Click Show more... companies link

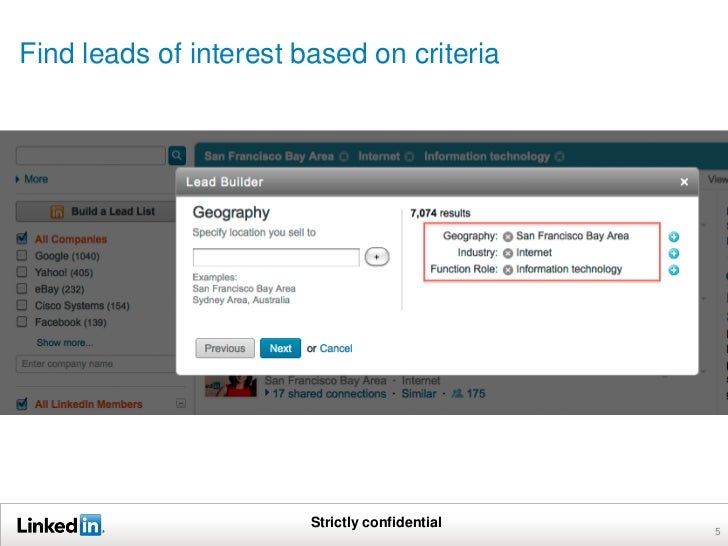(65, 343)
